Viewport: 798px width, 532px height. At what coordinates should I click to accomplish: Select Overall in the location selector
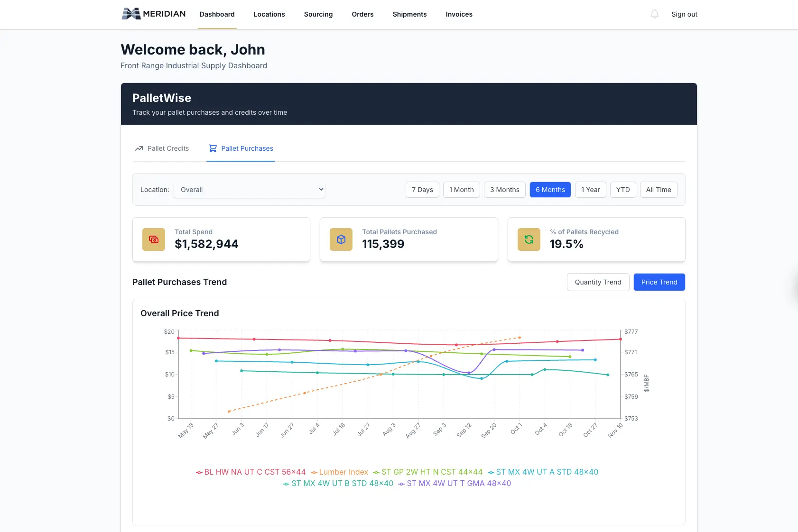(249, 189)
